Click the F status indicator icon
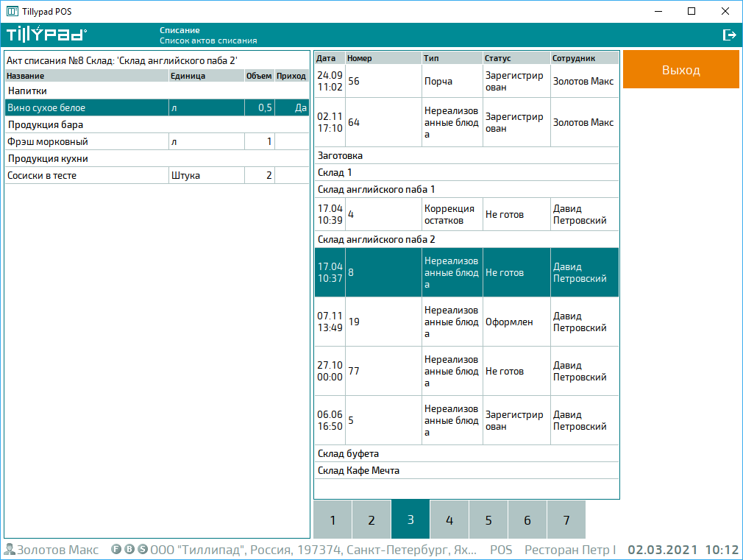Image resolution: width=743 pixels, height=560 pixels. coord(116,550)
